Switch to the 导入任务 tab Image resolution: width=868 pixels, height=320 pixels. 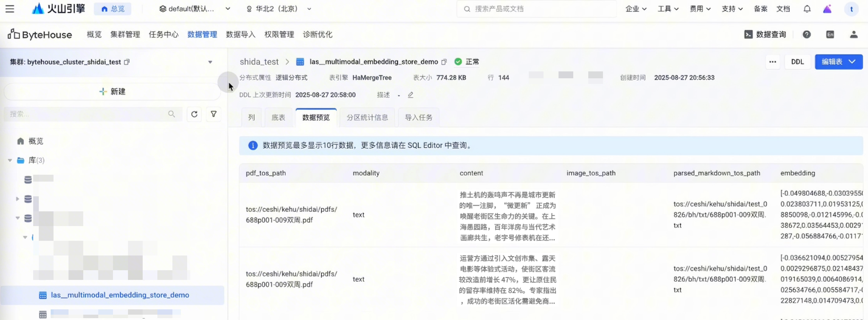(418, 118)
